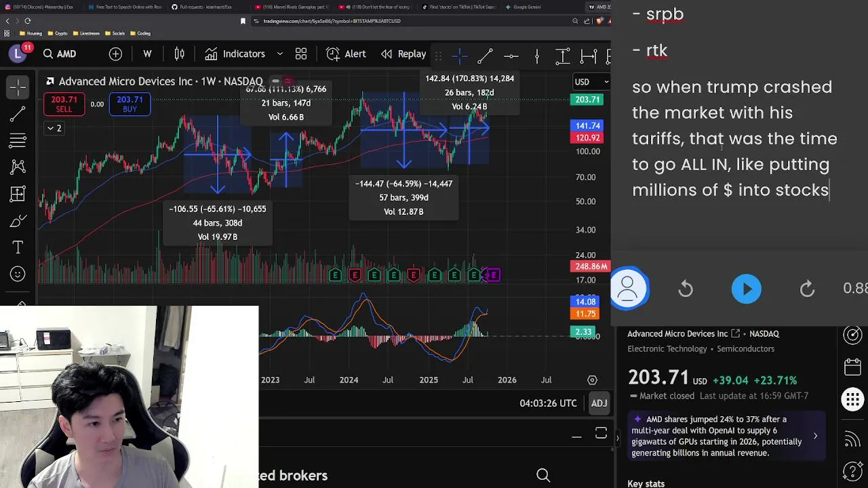The height and width of the screenshot is (488, 868).
Task: Reload the browser page
Action: 28,21
